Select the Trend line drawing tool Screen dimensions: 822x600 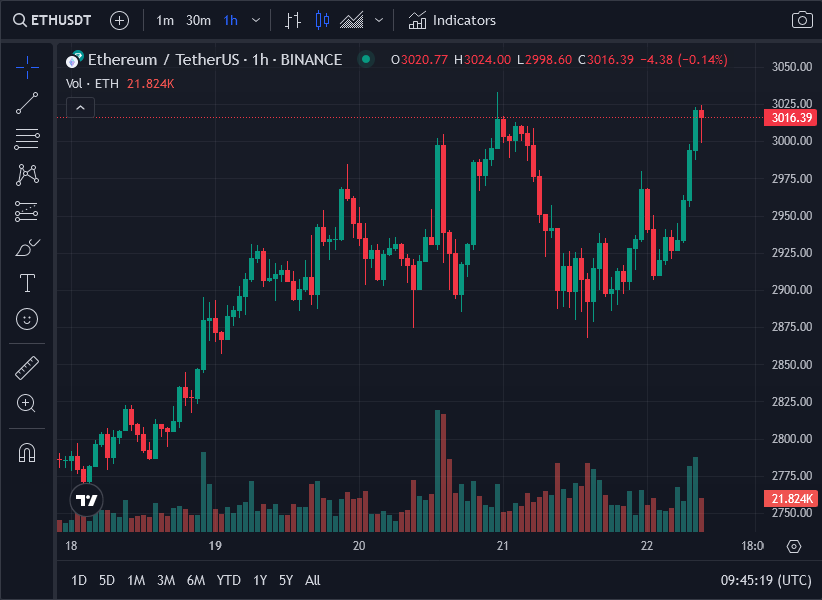coord(27,103)
